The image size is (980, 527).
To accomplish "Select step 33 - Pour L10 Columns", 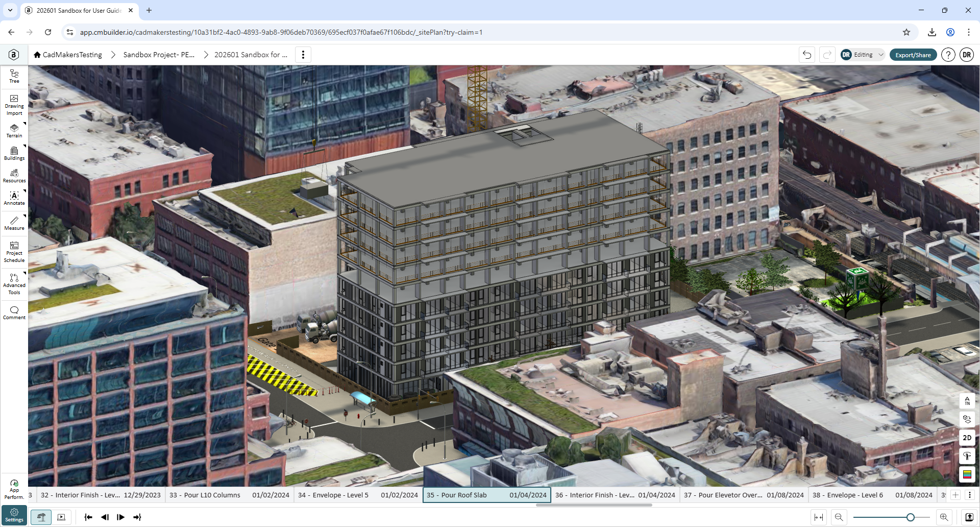I will [x=229, y=495].
